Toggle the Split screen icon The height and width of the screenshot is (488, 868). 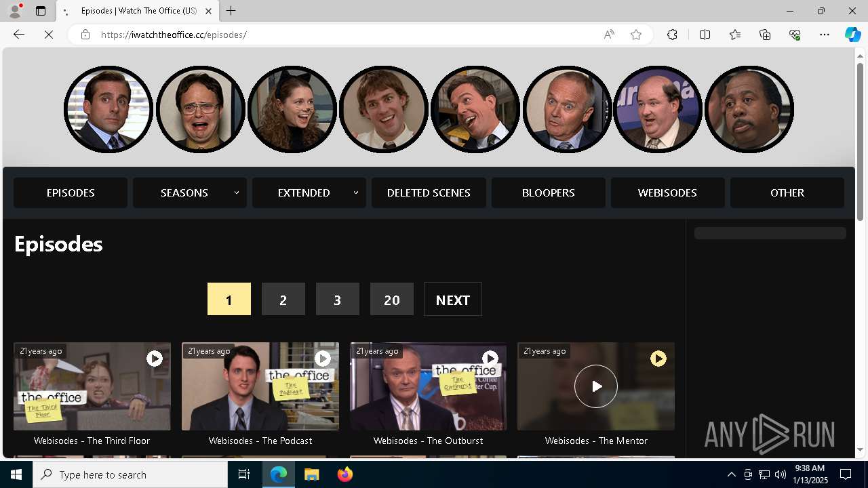(705, 35)
